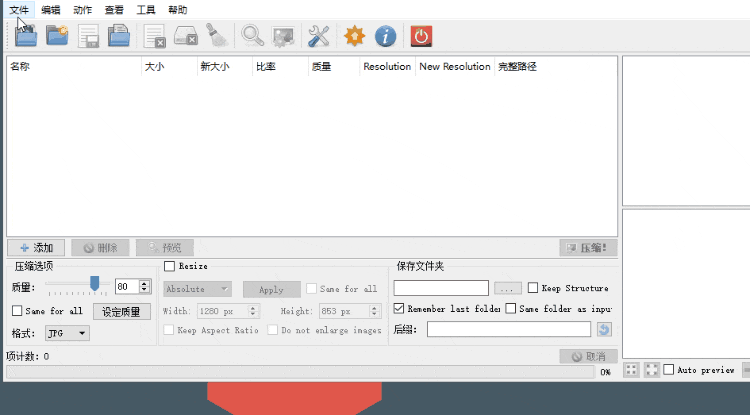Open the 格式 JPG format dropdown
Screen dimensions: 750x415
pyautogui.click(x=67, y=333)
